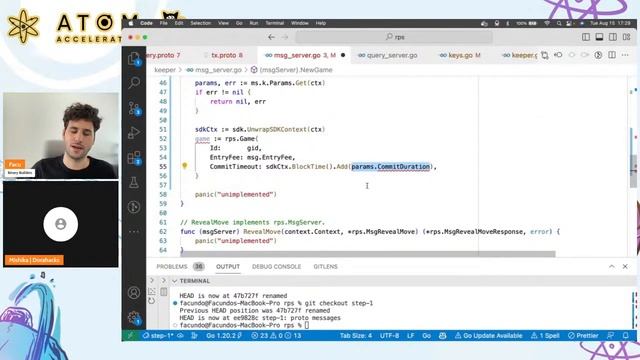Open the GitLens view in activity bar
The width and height of the screenshot is (640, 360).
coord(134,207)
